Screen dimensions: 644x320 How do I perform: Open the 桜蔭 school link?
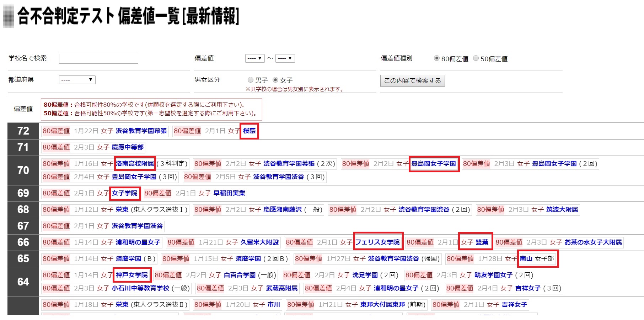coord(249,131)
